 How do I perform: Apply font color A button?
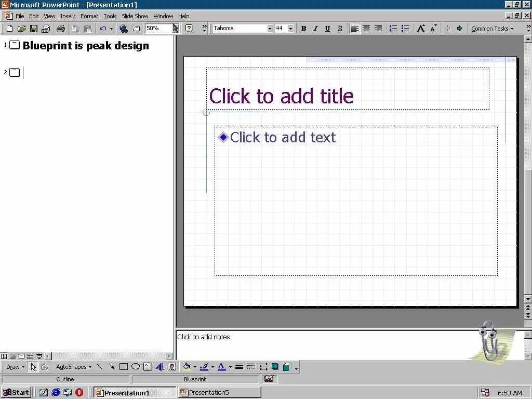pos(221,367)
